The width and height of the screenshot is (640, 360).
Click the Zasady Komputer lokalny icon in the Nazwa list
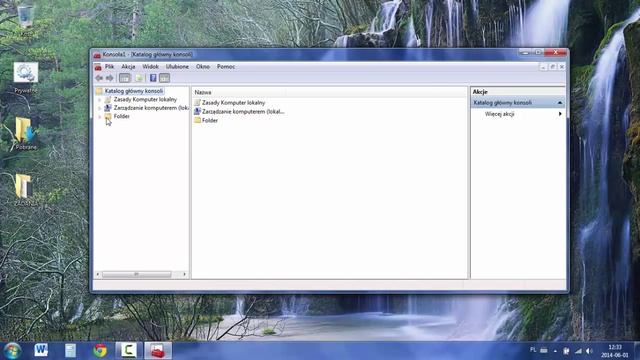pyautogui.click(x=198, y=102)
